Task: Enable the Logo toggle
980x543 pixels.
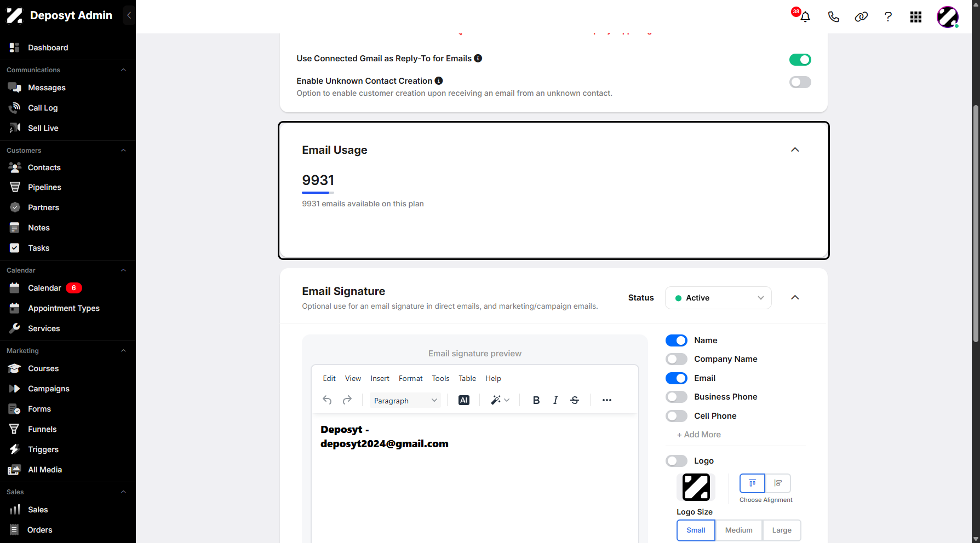Action: pos(677,461)
